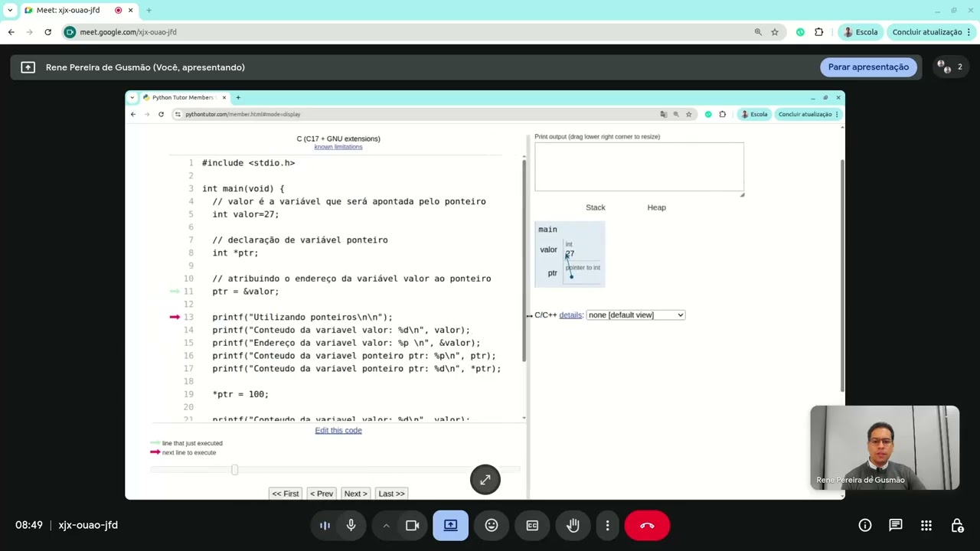
Task: Open the none [default view] dropdown
Action: 635,315
